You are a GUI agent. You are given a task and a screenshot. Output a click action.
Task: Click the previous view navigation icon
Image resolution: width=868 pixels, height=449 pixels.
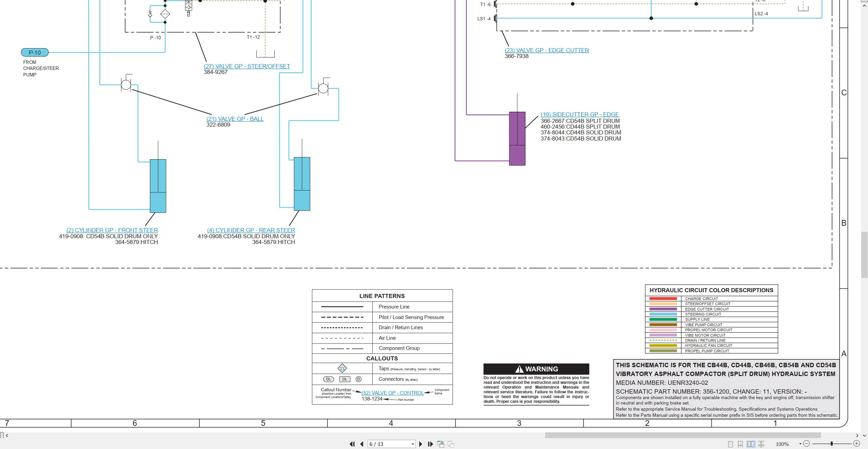[441, 444]
